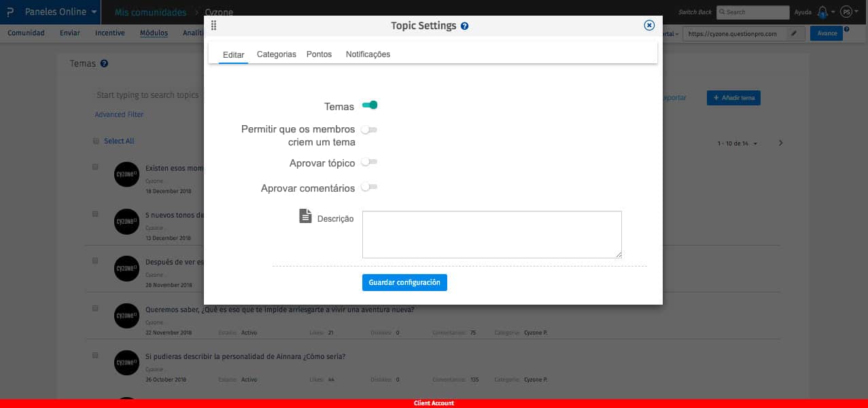Switch to the Pontos tab
This screenshot has height=408, width=868.
(319, 54)
